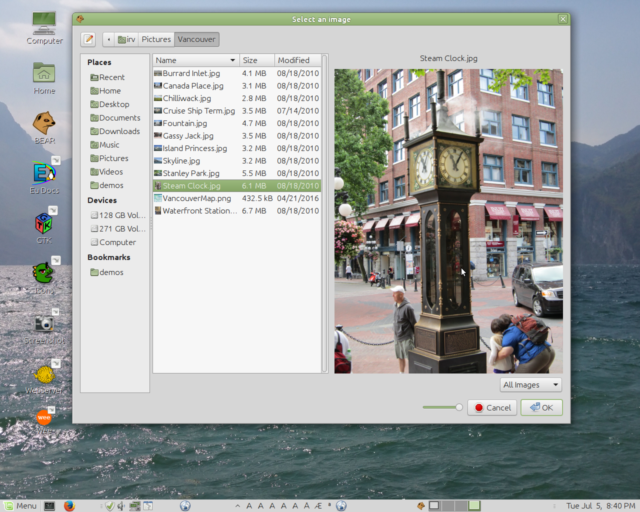Open the Menu button on the taskbar
640x512 pixels.
coord(20,505)
